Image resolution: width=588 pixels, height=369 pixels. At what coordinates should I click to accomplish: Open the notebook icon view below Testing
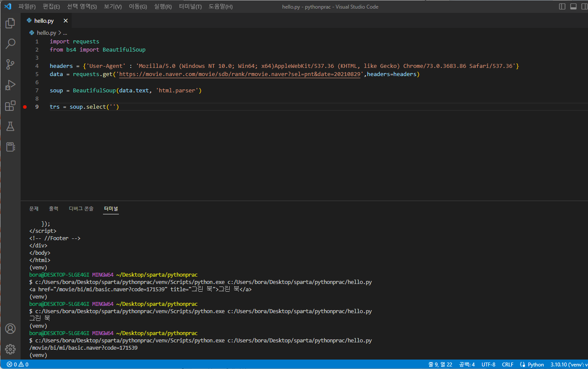10,147
